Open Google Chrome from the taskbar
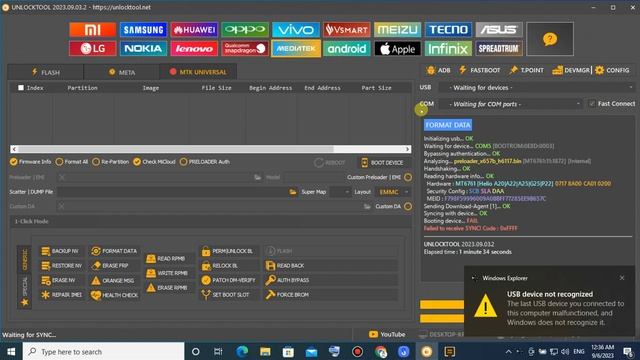This screenshot has height=360, width=640. 381,351
